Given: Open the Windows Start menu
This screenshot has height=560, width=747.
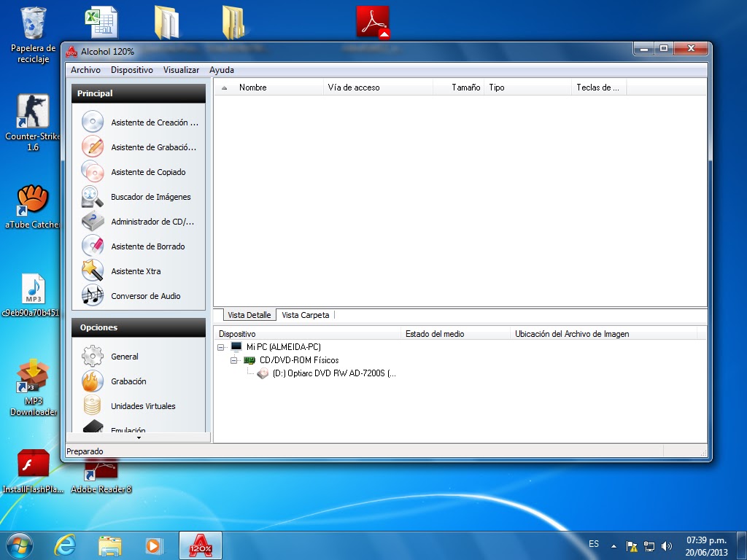Looking at the screenshot, I should tap(20, 545).
